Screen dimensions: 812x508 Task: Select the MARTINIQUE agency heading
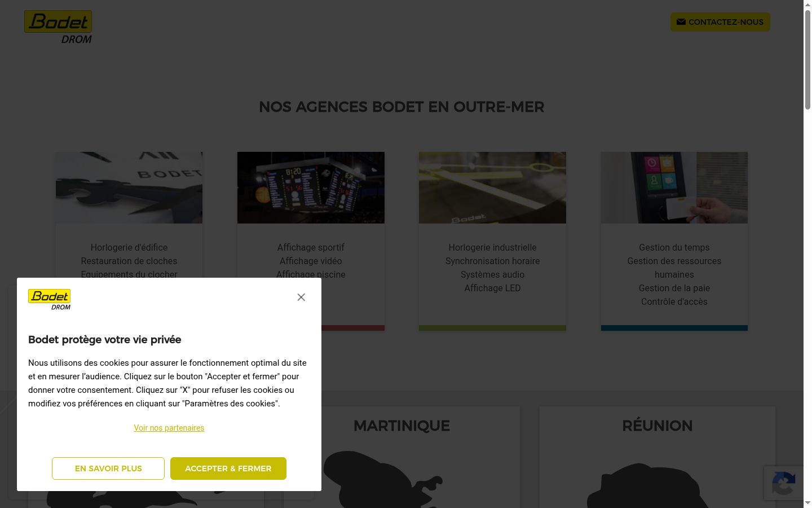(x=401, y=426)
